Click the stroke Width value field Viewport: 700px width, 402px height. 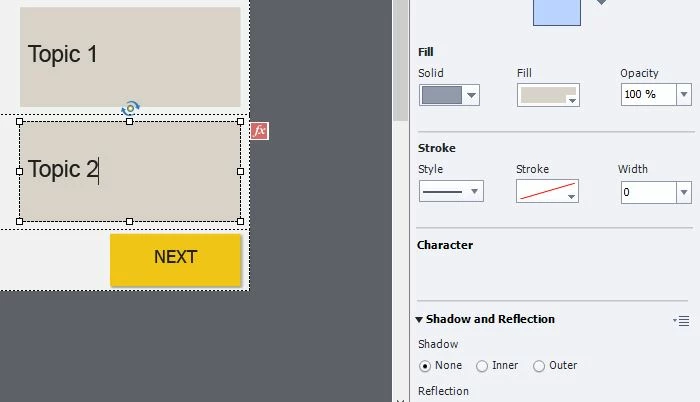point(648,193)
